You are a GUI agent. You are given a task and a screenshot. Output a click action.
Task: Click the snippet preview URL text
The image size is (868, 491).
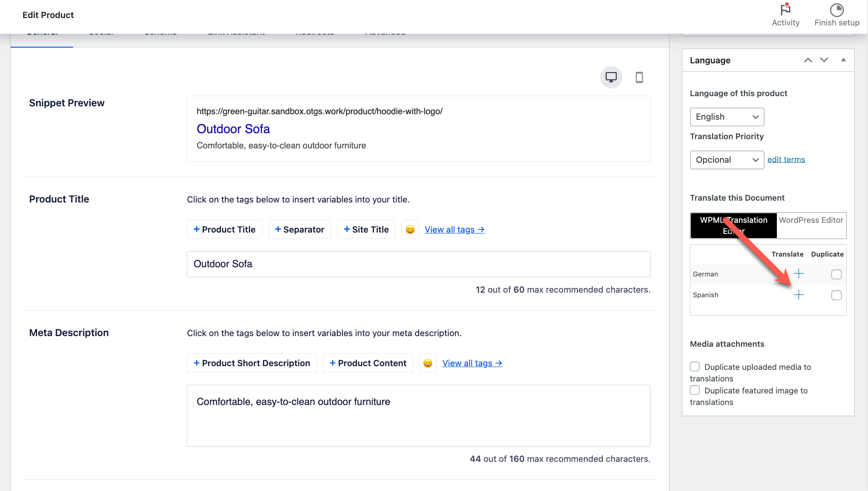click(x=319, y=111)
